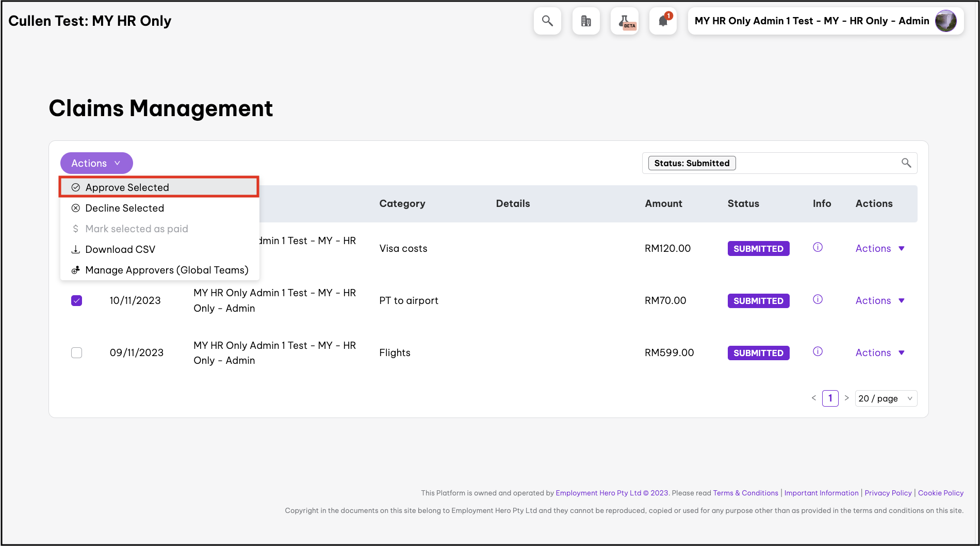Tick the 09/11/2023 Flights claim checkbox
The width and height of the screenshot is (980, 546).
[x=77, y=352]
